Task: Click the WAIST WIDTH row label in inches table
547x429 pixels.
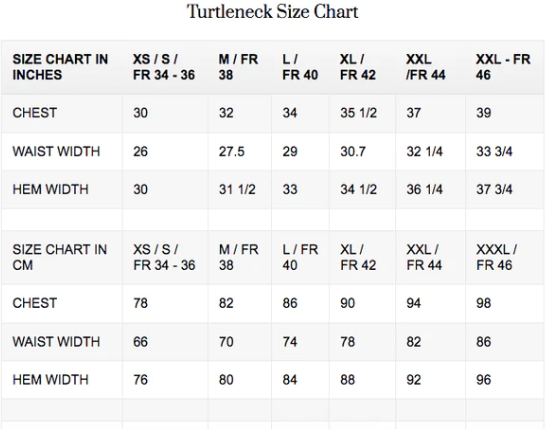Action: tap(56, 152)
